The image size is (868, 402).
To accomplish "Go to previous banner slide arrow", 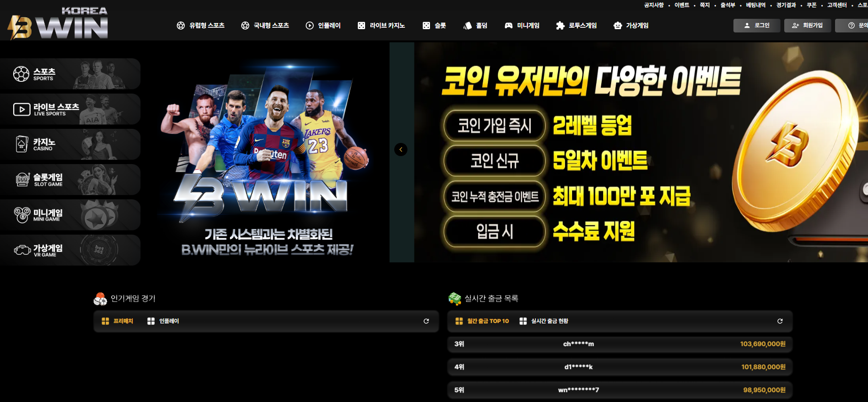I will click(x=401, y=150).
